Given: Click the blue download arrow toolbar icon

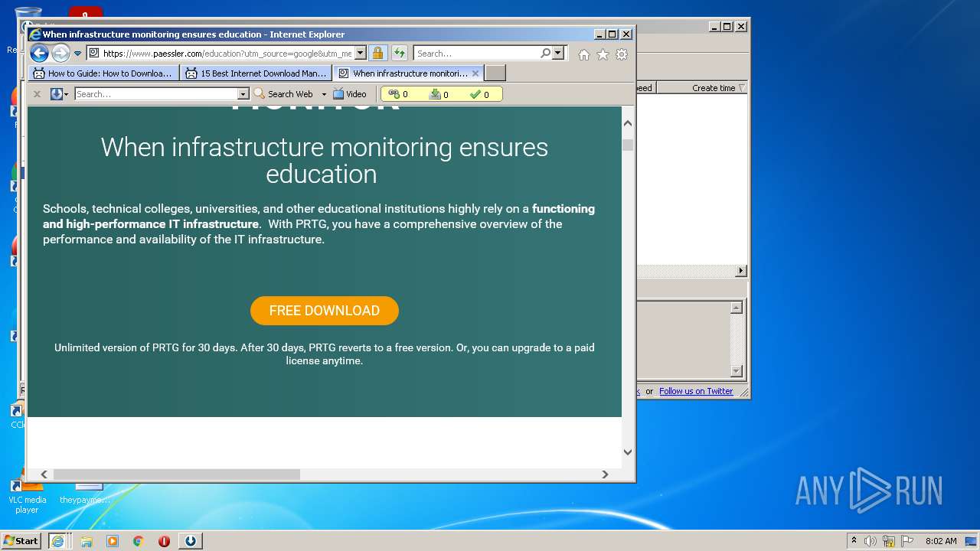Looking at the screenshot, I should pos(56,94).
